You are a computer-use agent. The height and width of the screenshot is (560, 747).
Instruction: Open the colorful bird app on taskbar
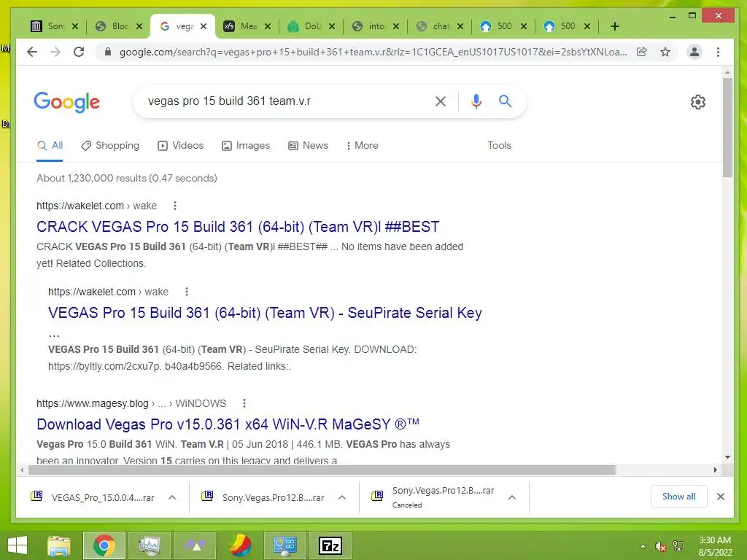click(x=240, y=545)
